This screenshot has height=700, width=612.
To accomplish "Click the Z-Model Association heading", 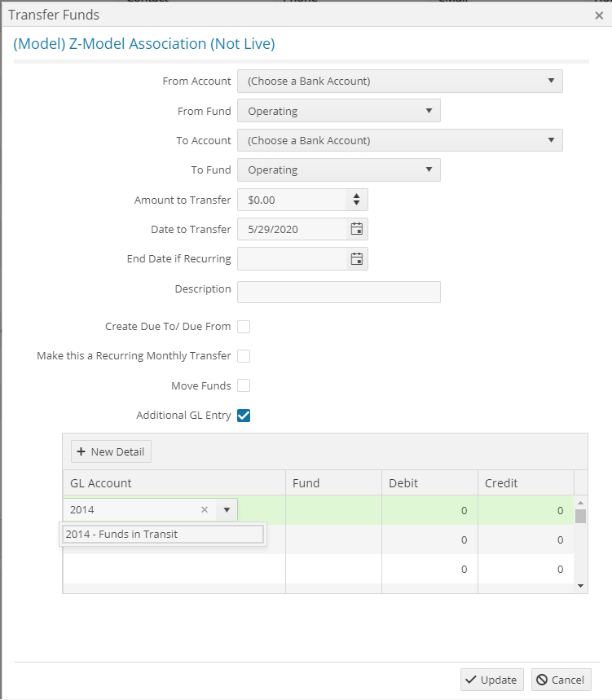I will point(143,44).
